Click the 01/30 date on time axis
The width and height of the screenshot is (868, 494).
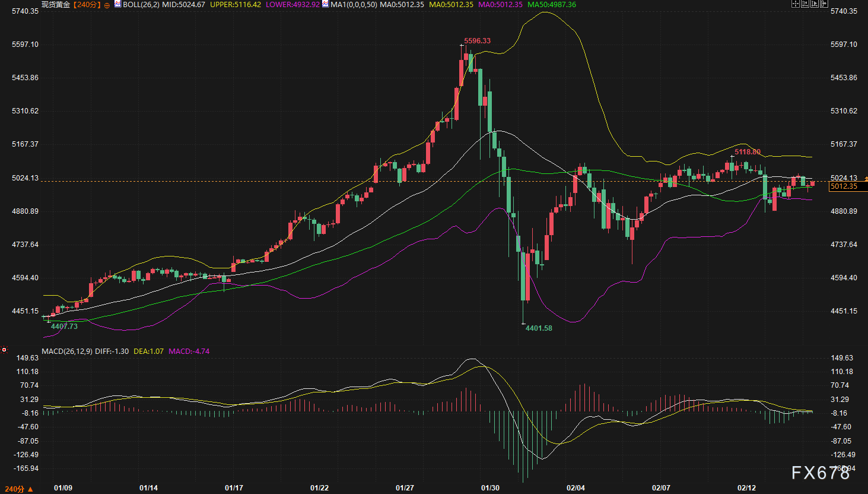point(490,488)
